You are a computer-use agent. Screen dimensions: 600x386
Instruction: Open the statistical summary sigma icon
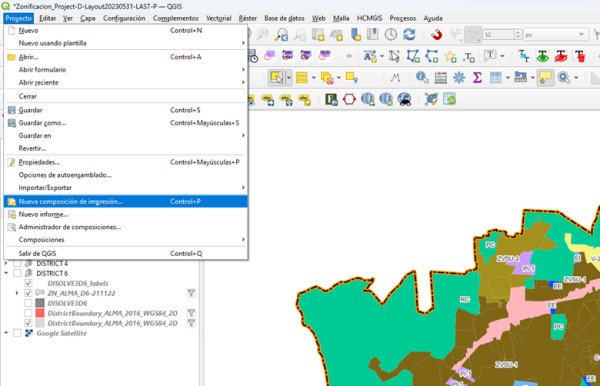click(x=477, y=78)
